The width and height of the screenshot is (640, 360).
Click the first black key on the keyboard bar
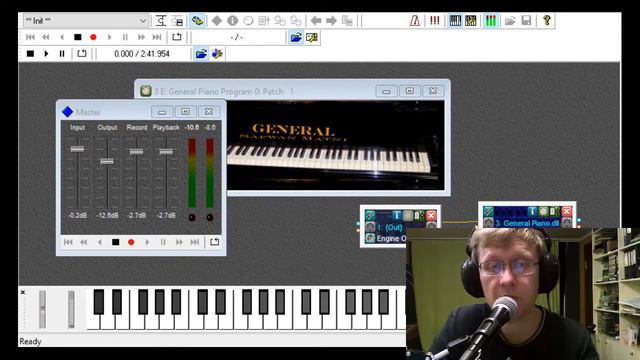98,302
